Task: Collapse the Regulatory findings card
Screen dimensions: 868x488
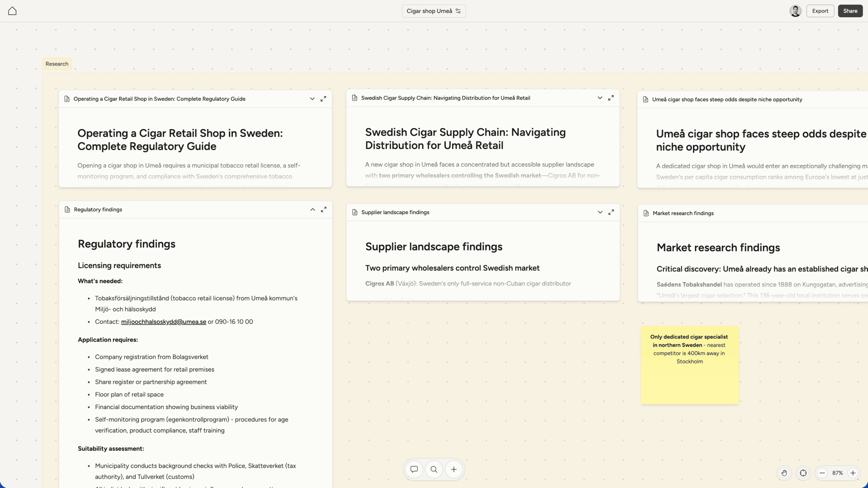Action: [x=312, y=209]
